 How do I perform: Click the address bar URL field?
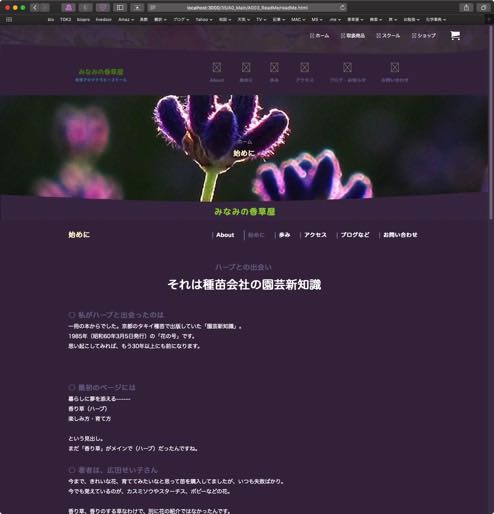pos(247,7)
